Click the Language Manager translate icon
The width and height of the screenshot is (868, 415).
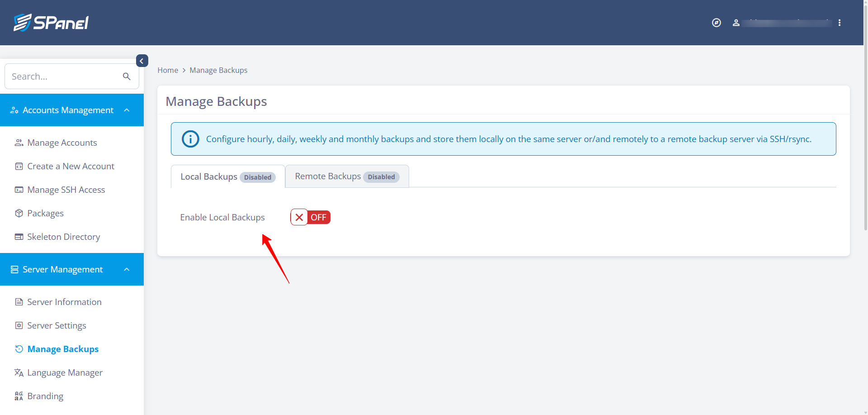click(x=19, y=372)
